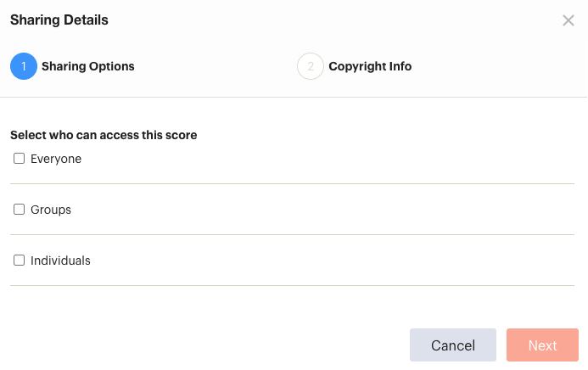Click the number 2 in the Copyright step circle
This screenshot has height=370, width=588.
point(311,66)
